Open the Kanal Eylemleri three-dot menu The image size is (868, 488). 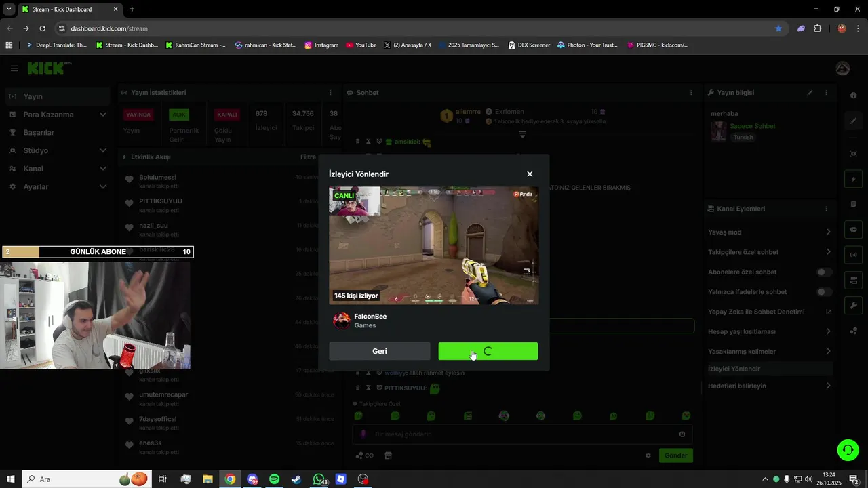pyautogui.click(x=826, y=209)
